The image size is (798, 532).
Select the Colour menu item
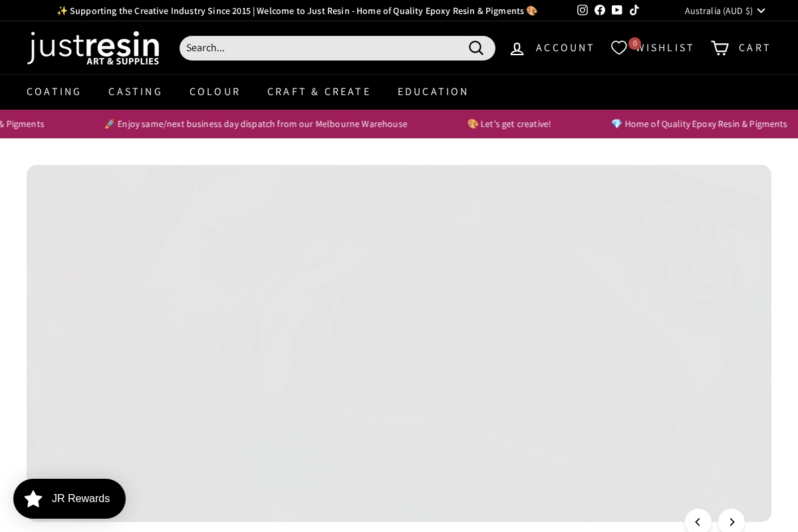click(215, 92)
